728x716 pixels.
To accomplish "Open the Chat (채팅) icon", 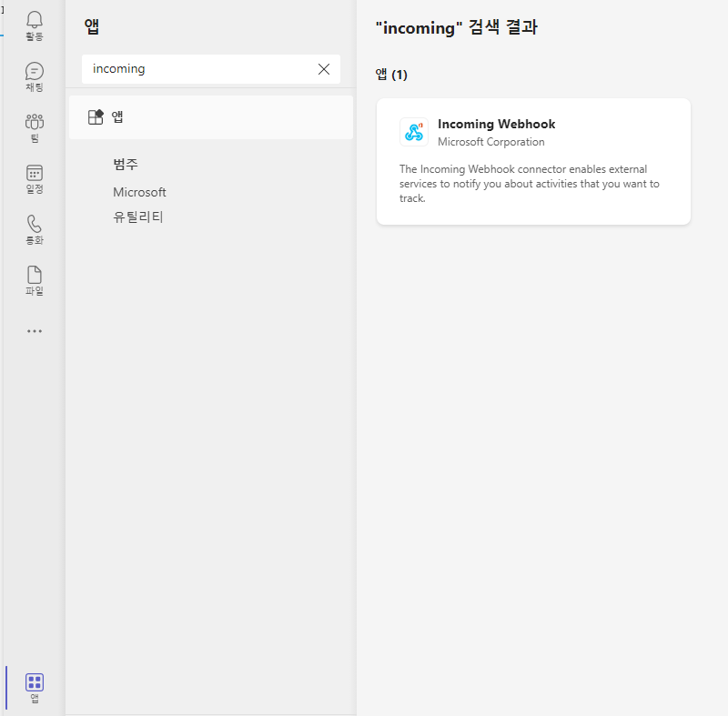I will (35, 76).
